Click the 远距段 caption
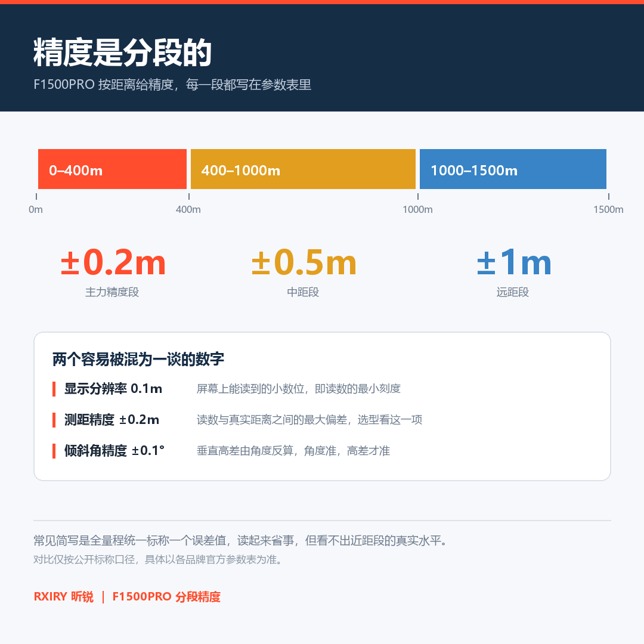This screenshot has height=644, width=644. pyautogui.click(x=513, y=292)
